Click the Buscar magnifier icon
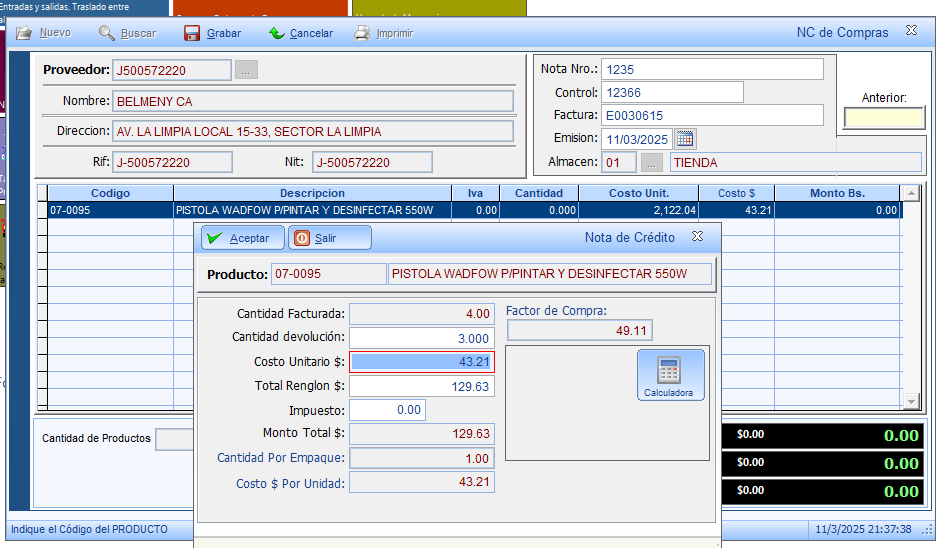The image size is (947, 548). click(107, 33)
